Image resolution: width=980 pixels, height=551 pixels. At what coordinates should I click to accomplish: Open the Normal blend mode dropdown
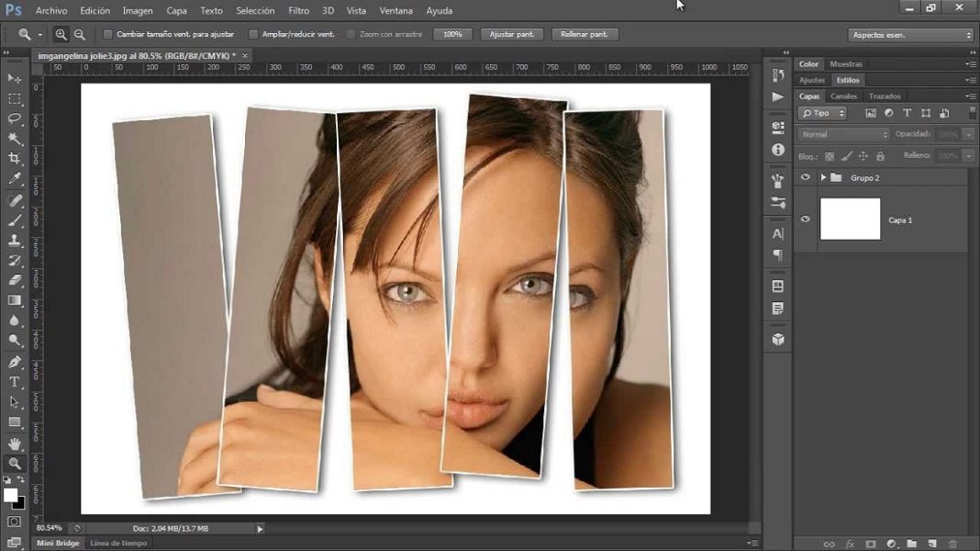point(843,134)
